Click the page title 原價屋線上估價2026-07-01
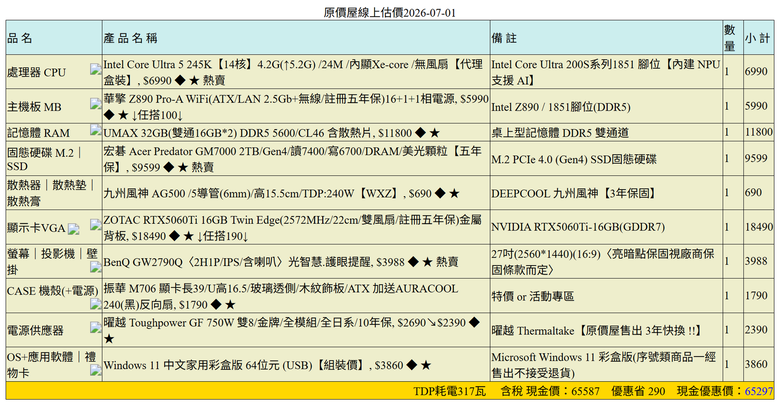 [390, 12]
